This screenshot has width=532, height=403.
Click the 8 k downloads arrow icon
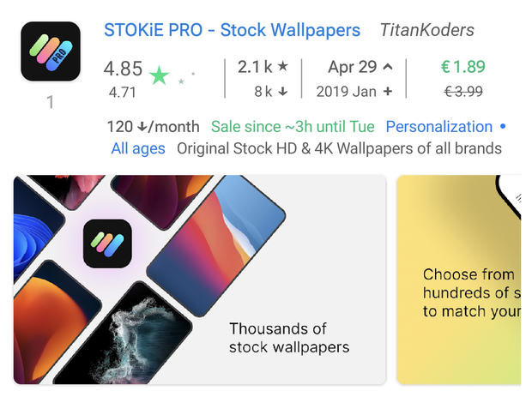(x=282, y=91)
